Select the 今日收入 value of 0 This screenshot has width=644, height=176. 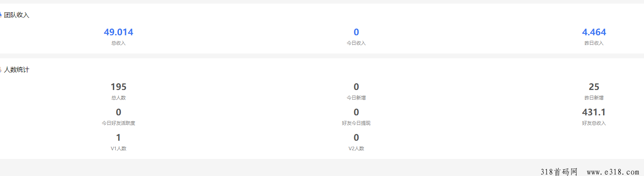pos(356,32)
